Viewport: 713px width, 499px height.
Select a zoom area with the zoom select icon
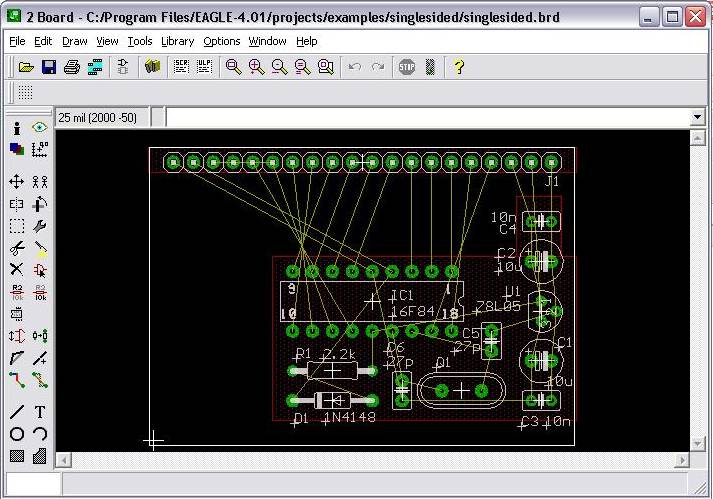[x=326, y=67]
